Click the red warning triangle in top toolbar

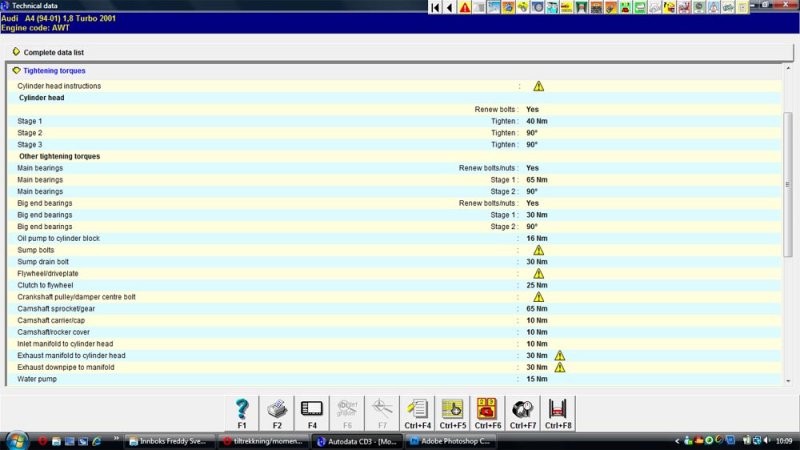[x=465, y=8]
